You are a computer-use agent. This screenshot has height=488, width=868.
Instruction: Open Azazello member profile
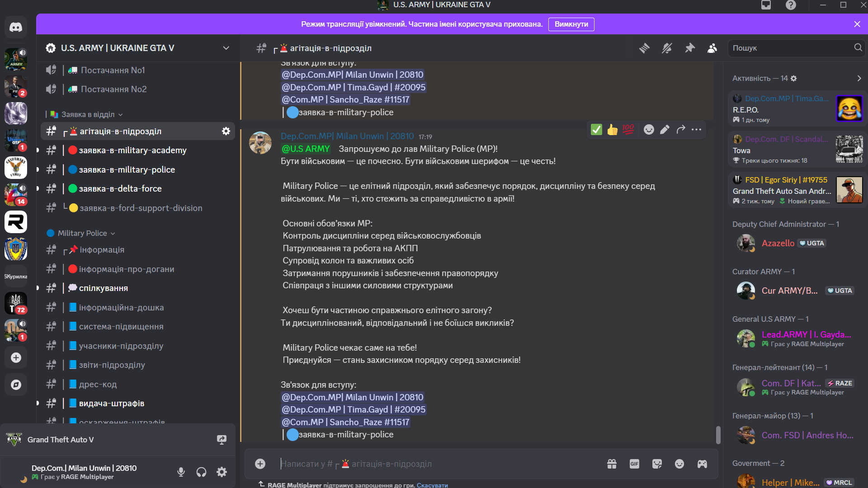coord(795,243)
